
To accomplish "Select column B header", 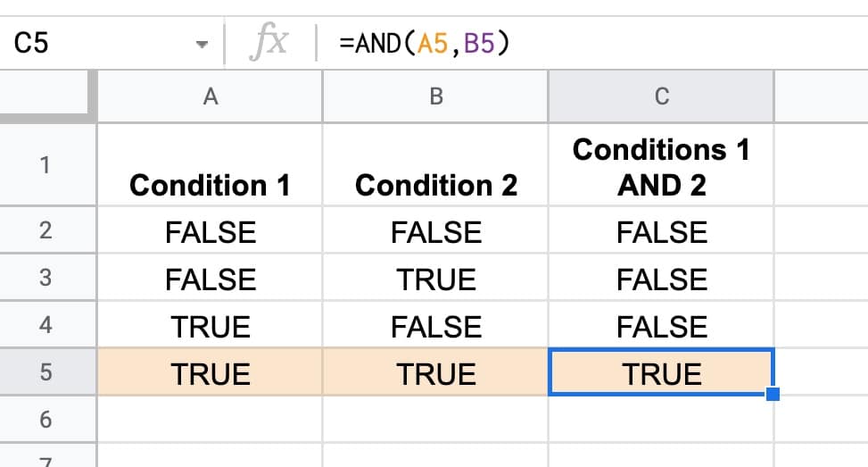I will (435, 96).
